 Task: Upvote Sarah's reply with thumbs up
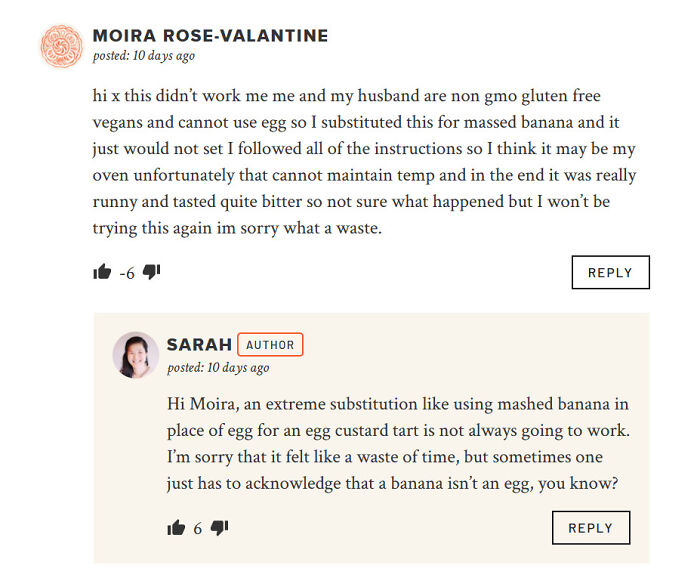[x=177, y=528]
